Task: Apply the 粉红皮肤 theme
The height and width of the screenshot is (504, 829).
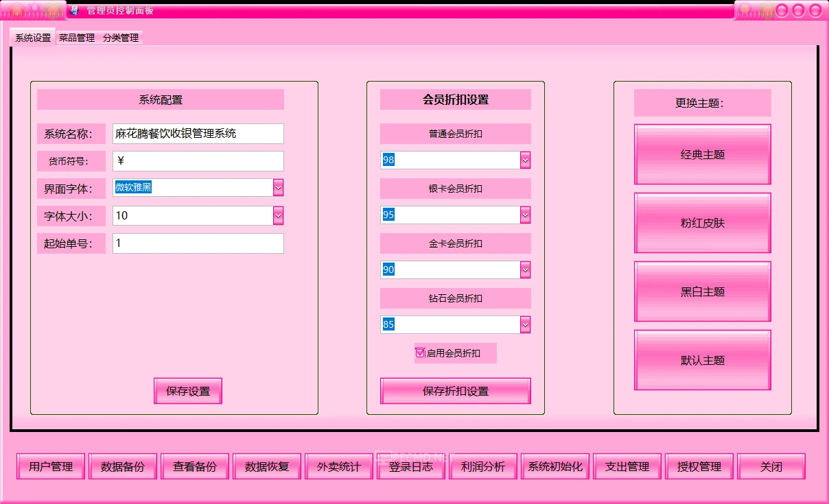Action: pyautogui.click(x=702, y=223)
